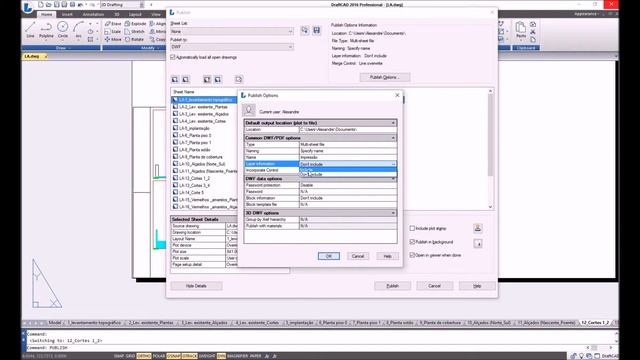This screenshot has width=640, height=360.
Task: Select the Polyline drawing tool
Action: 46,30
